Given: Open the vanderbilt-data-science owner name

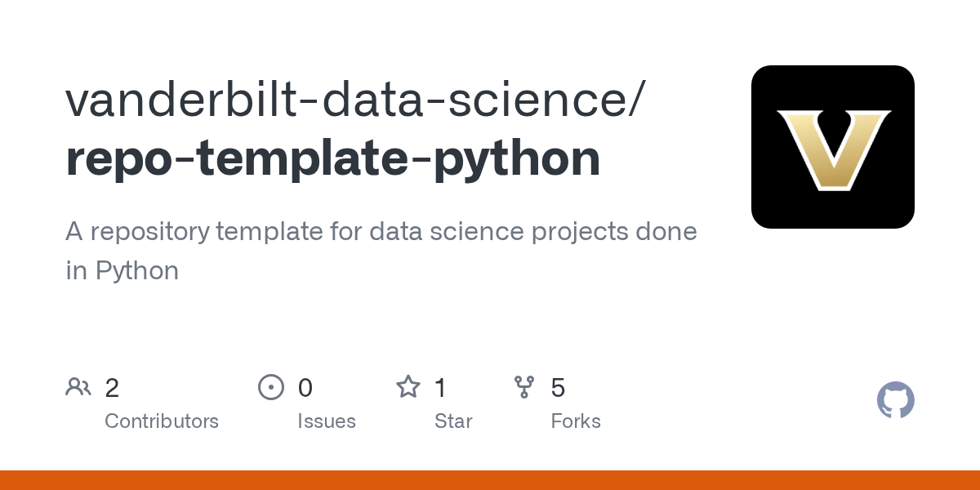Looking at the screenshot, I should coord(356,100).
